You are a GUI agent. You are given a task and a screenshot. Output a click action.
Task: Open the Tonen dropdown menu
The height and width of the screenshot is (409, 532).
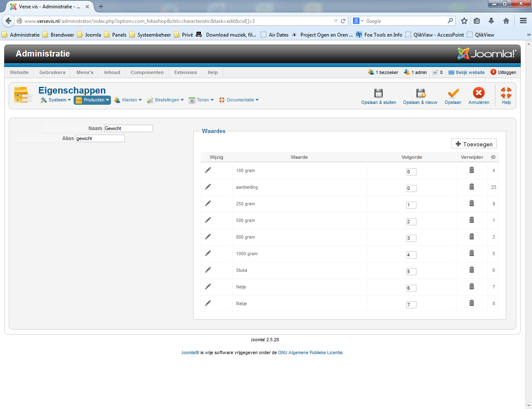click(201, 100)
